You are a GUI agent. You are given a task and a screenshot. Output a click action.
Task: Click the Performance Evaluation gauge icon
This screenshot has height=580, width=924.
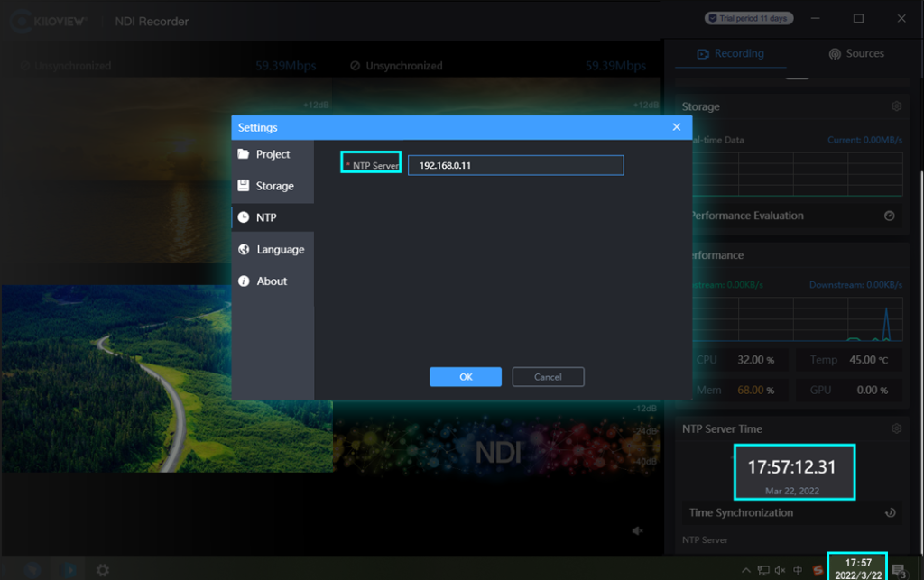point(890,216)
